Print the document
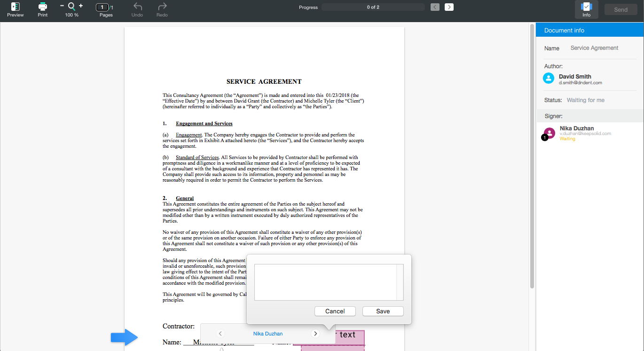 coord(43,7)
